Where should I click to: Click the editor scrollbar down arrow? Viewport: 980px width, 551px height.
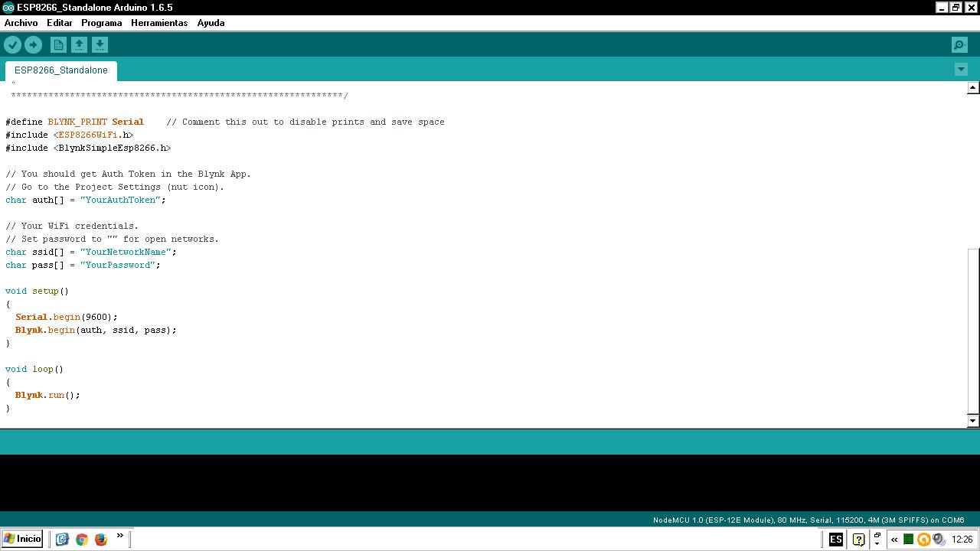[973, 420]
